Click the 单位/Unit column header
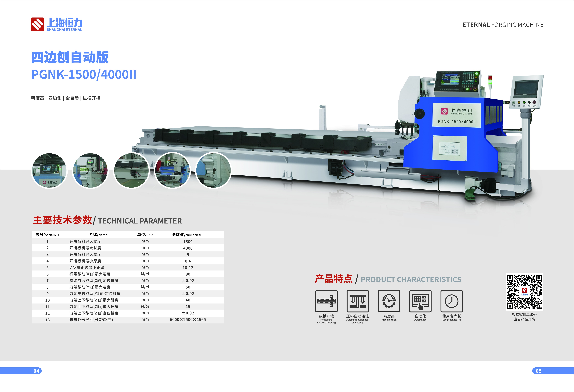574x392 pixels. [x=145, y=235]
